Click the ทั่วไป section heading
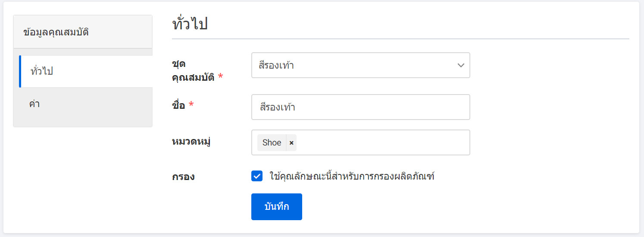 190,24
